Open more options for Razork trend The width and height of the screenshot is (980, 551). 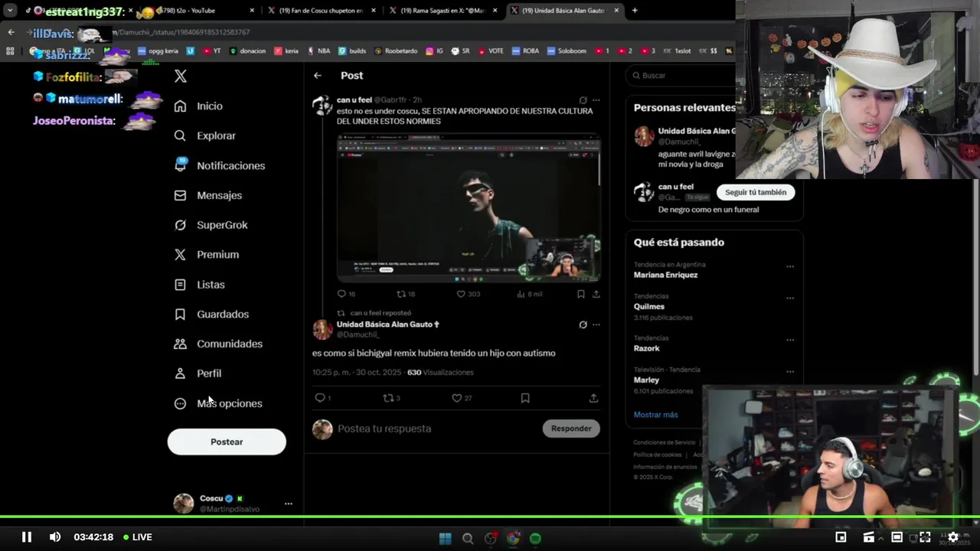790,340
